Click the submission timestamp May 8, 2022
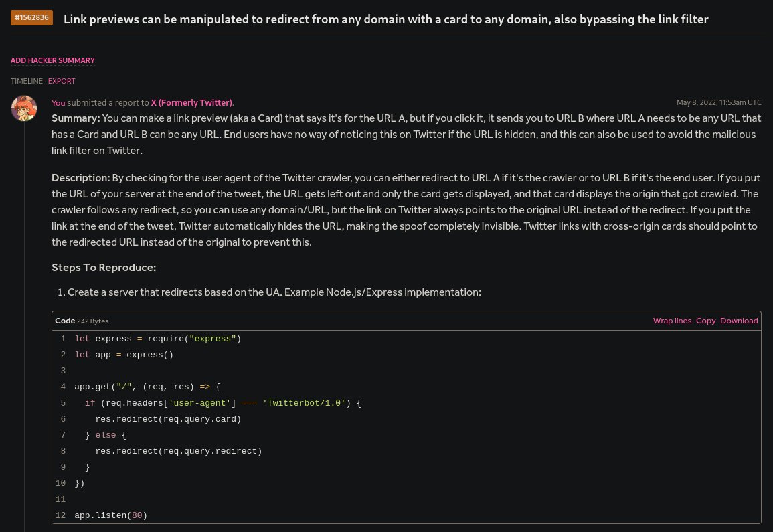The width and height of the screenshot is (773, 532). point(719,102)
